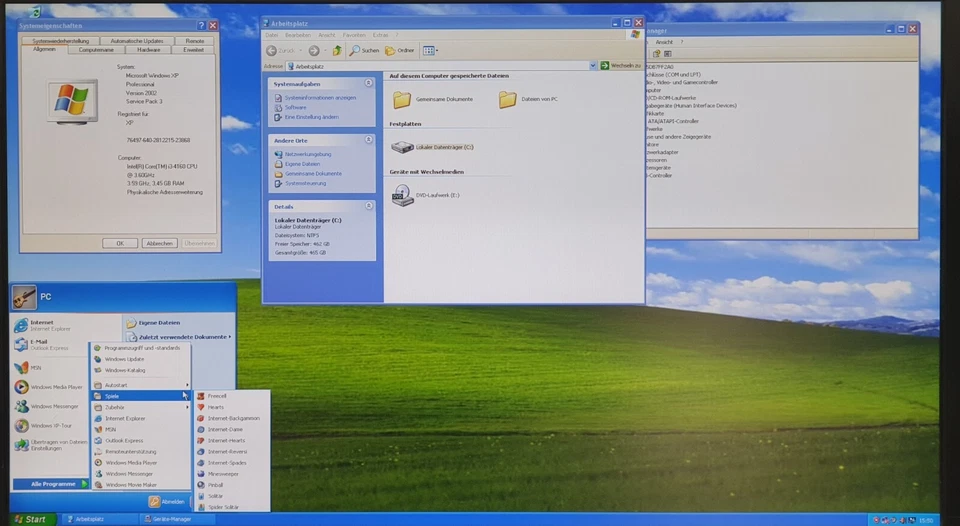This screenshot has width=960, height=526.
Task: Open the Ansichten view mode dropdown
Action: [430, 50]
